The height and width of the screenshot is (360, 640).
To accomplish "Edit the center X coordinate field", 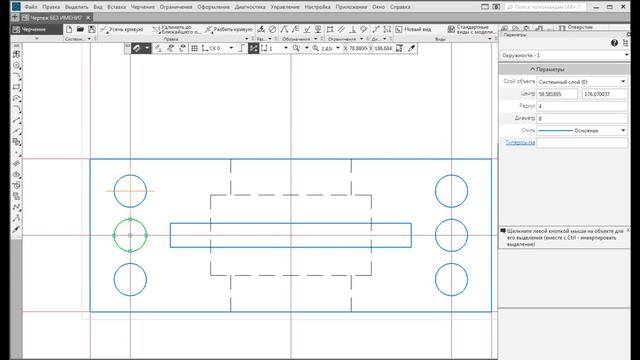I will [x=558, y=94].
